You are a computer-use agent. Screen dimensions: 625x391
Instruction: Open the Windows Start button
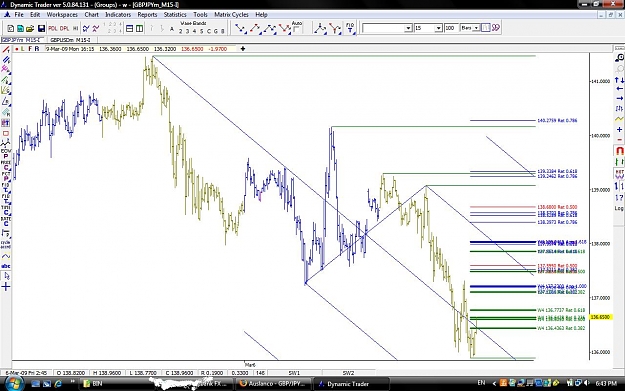(14, 383)
